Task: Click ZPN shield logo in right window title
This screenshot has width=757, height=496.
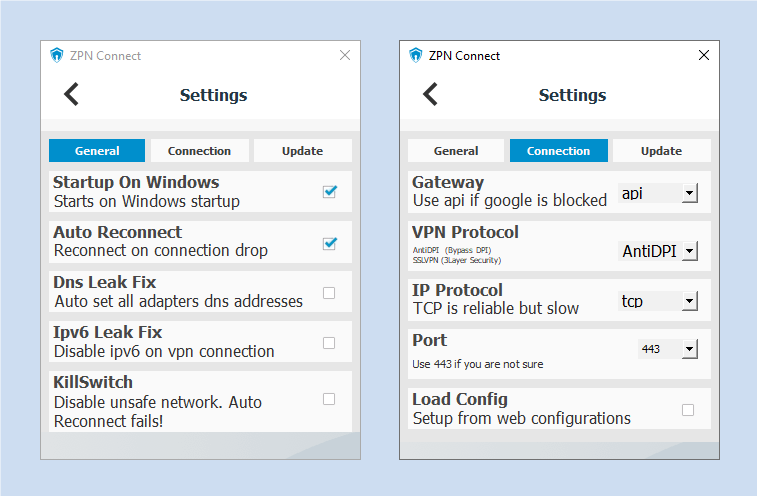Action: [x=415, y=55]
